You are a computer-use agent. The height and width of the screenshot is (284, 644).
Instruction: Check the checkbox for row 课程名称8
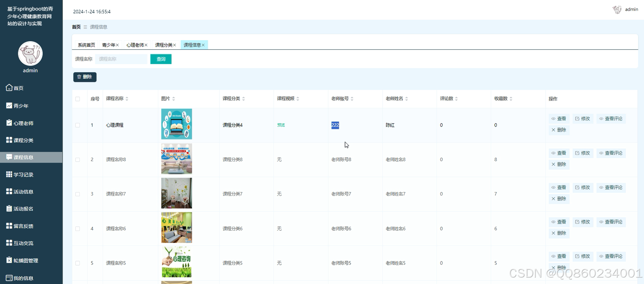click(x=78, y=160)
